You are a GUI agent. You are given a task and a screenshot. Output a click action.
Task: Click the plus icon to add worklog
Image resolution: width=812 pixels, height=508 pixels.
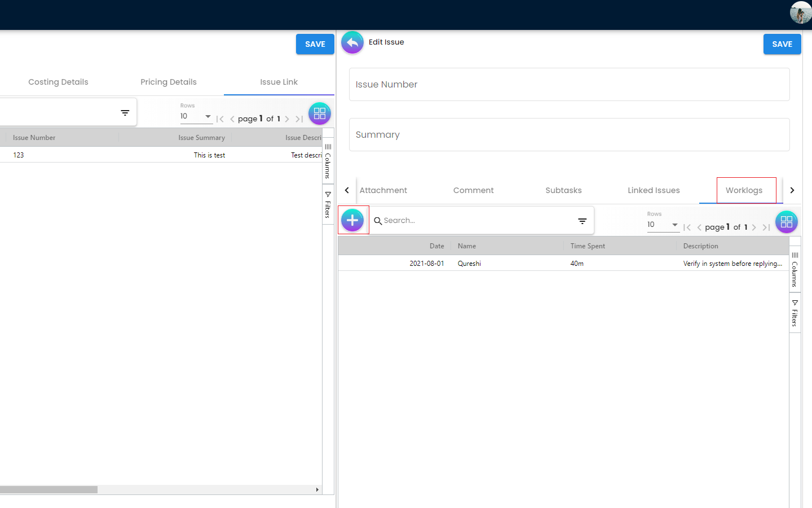352,220
